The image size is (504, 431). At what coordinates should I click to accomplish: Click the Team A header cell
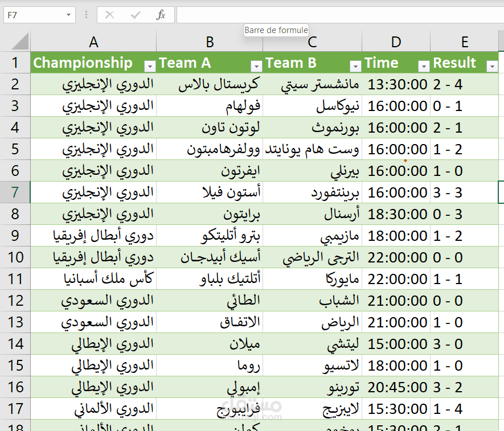coord(210,63)
